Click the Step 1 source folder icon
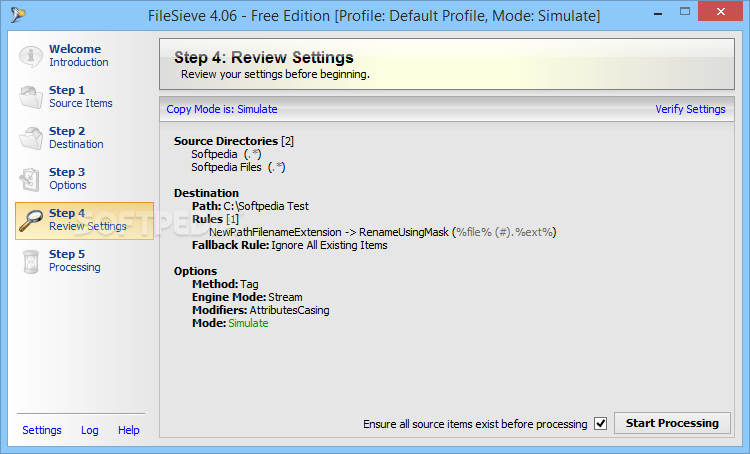This screenshot has height=454, width=750. click(31, 97)
